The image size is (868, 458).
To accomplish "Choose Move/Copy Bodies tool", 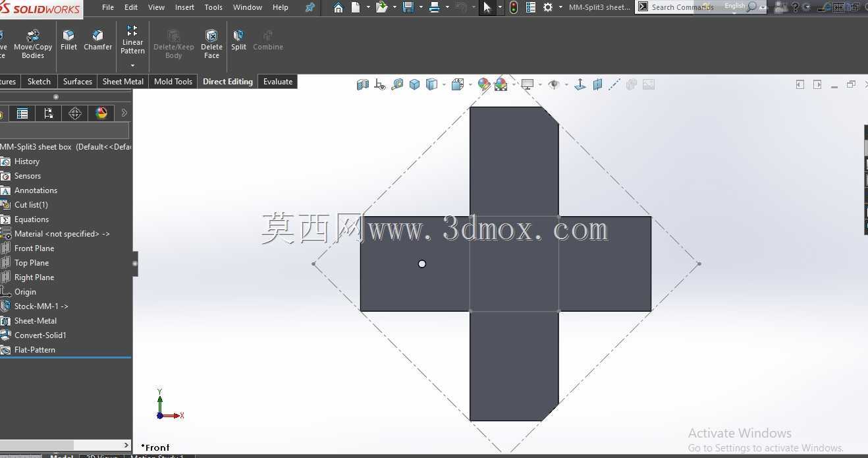I will click(33, 43).
